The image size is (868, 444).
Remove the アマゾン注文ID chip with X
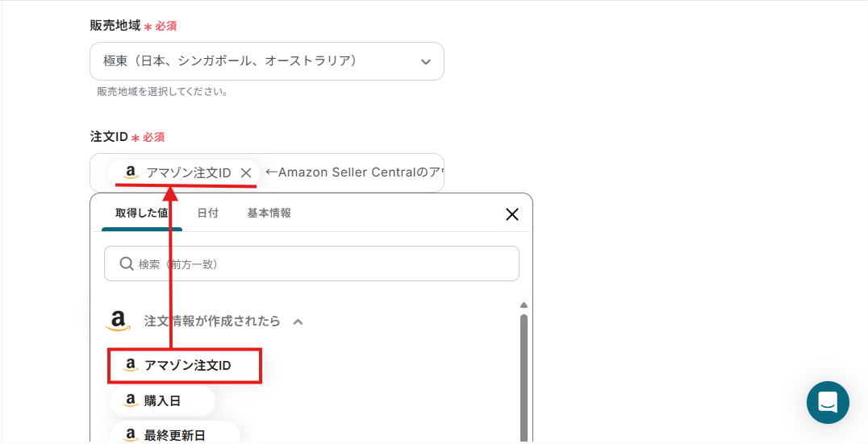click(x=246, y=173)
